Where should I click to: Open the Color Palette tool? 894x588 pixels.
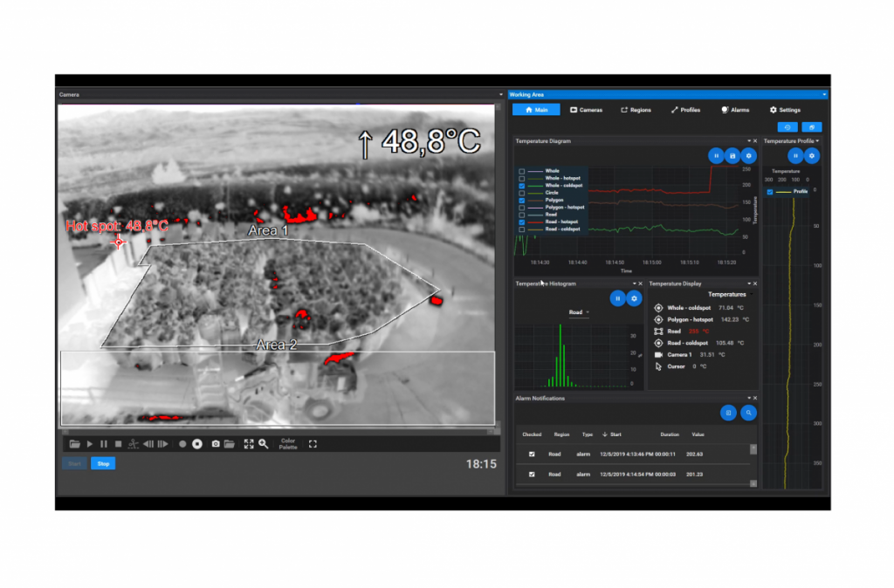coord(288,444)
